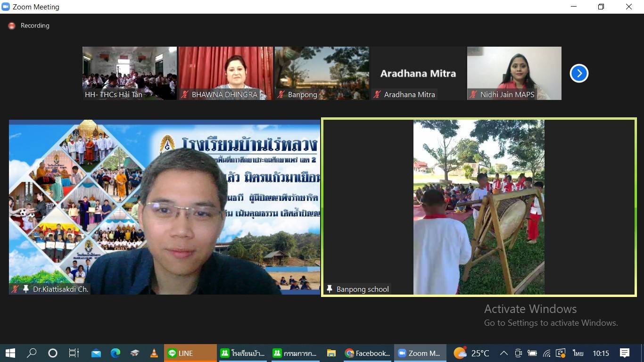
Task: Click pin icon beside Dr.Kiattisakdi Ch. label
Action: [26, 289]
